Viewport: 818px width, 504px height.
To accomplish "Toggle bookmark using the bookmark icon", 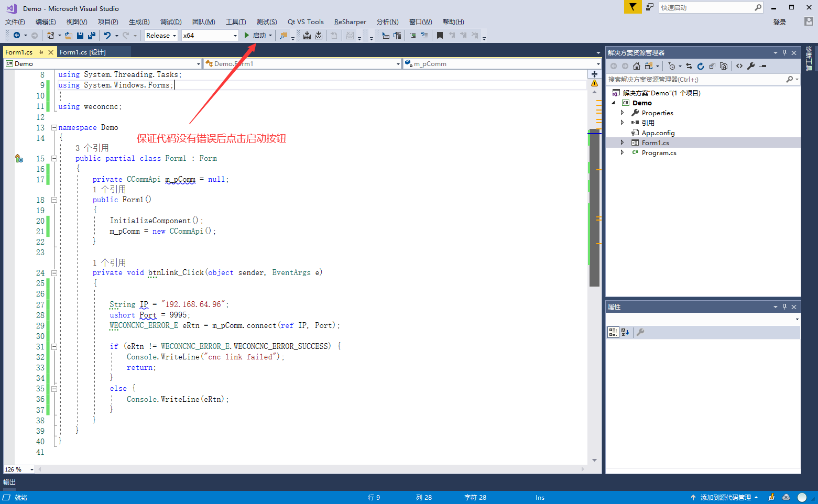I will tap(440, 36).
